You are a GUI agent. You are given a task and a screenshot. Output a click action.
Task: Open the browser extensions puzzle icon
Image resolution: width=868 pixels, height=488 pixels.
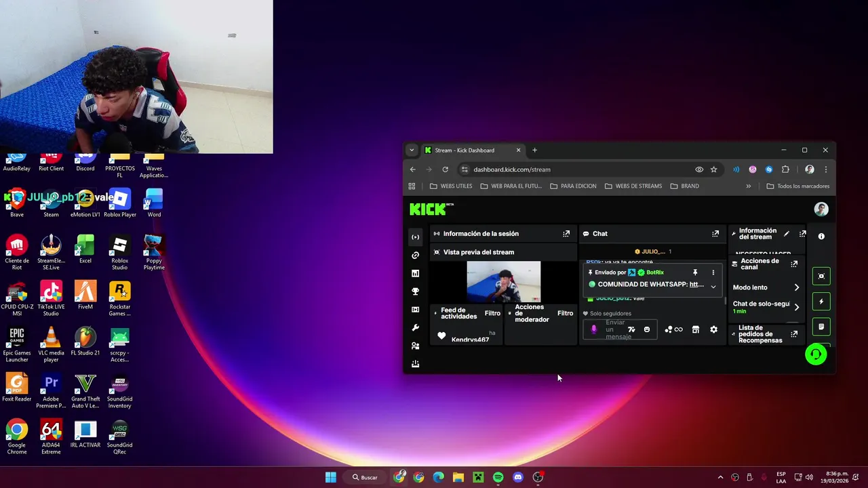click(786, 169)
